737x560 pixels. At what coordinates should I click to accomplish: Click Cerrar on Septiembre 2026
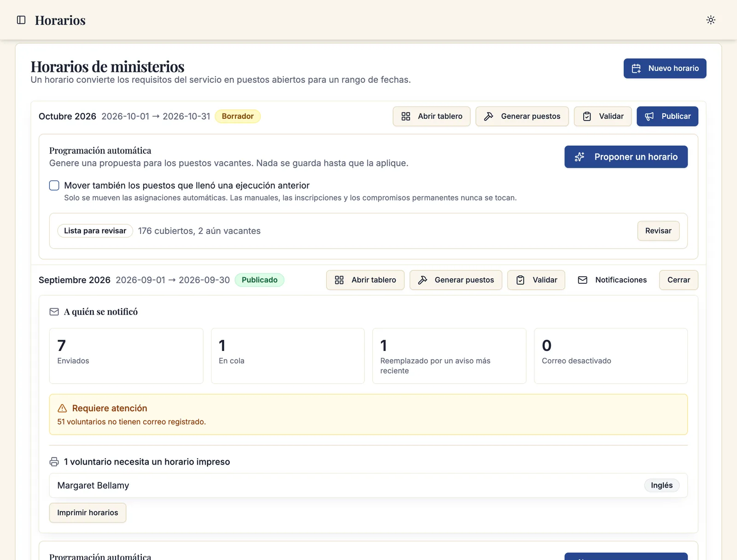[679, 280]
